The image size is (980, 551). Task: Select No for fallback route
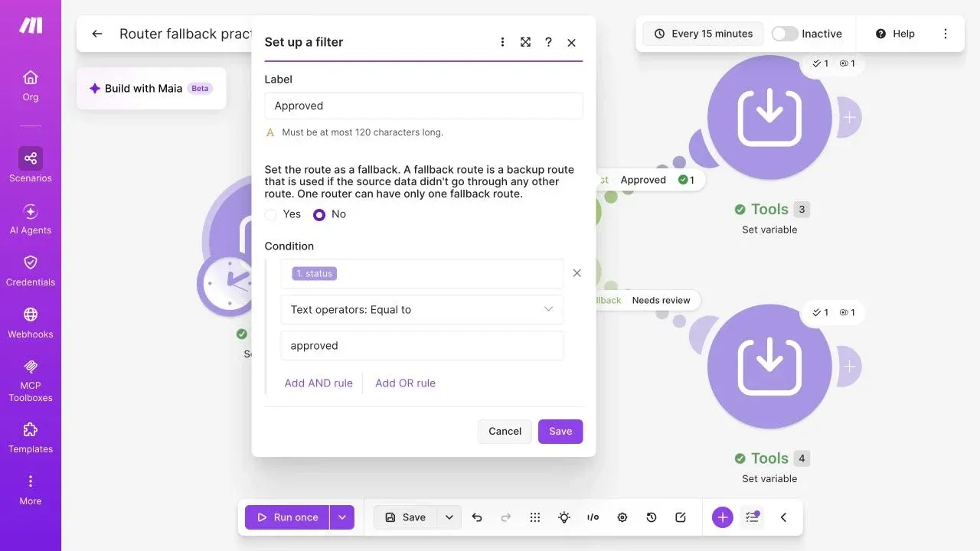[x=319, y=215]
